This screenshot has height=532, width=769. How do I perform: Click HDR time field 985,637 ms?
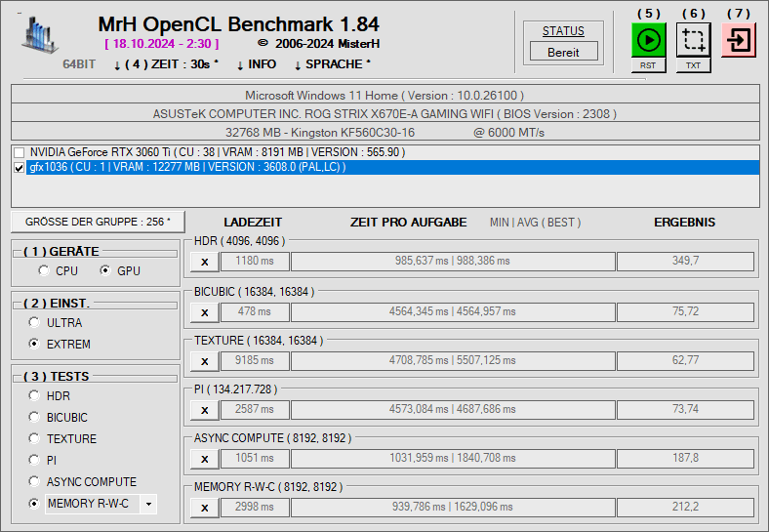point(453,261)
